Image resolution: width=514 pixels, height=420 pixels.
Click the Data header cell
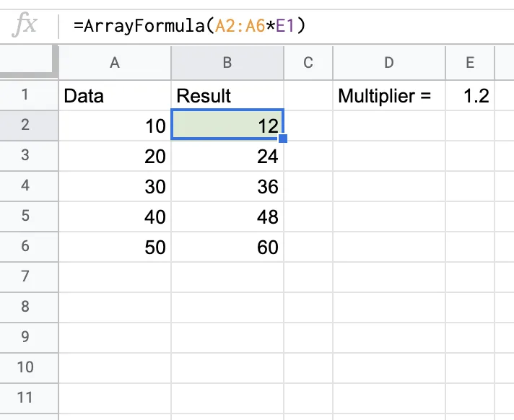[x=114, y=95]
